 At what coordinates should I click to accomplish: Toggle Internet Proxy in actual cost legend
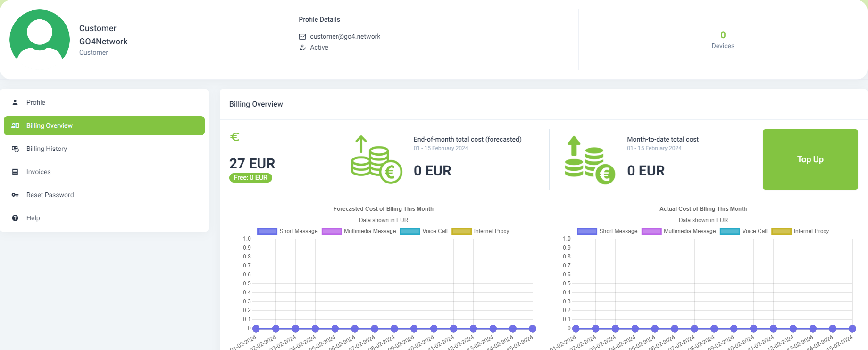tap(801, 231)
